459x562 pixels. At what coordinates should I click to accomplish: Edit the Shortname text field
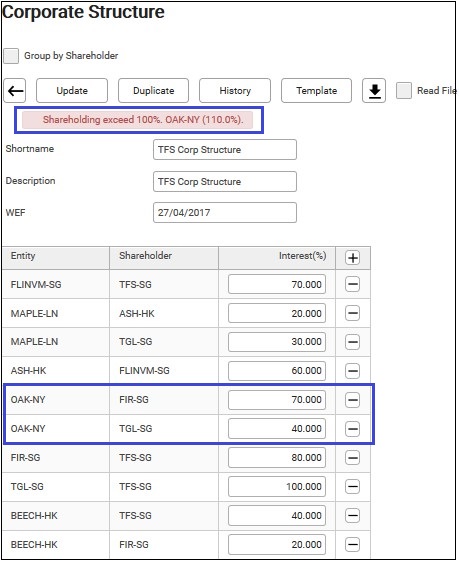pos(225,150)
